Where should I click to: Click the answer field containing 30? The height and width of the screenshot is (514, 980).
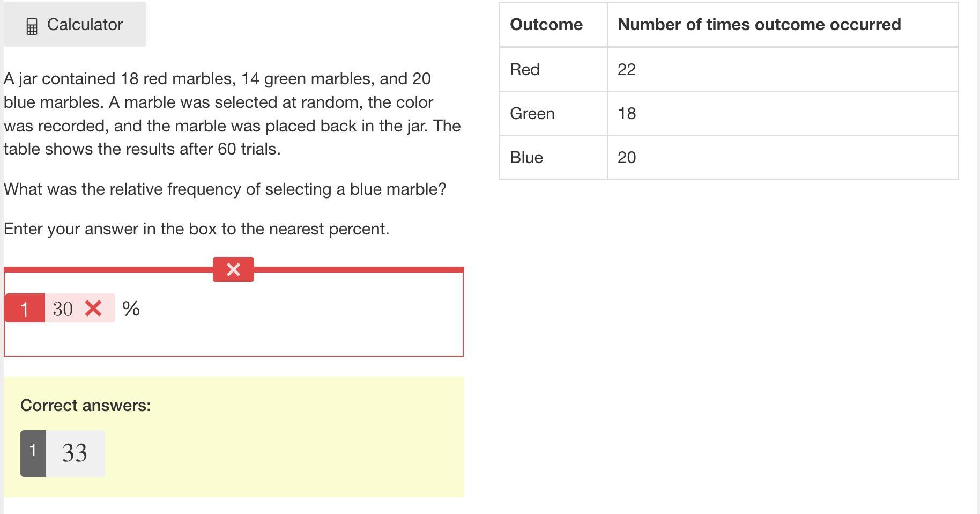[x=63, y=309]
